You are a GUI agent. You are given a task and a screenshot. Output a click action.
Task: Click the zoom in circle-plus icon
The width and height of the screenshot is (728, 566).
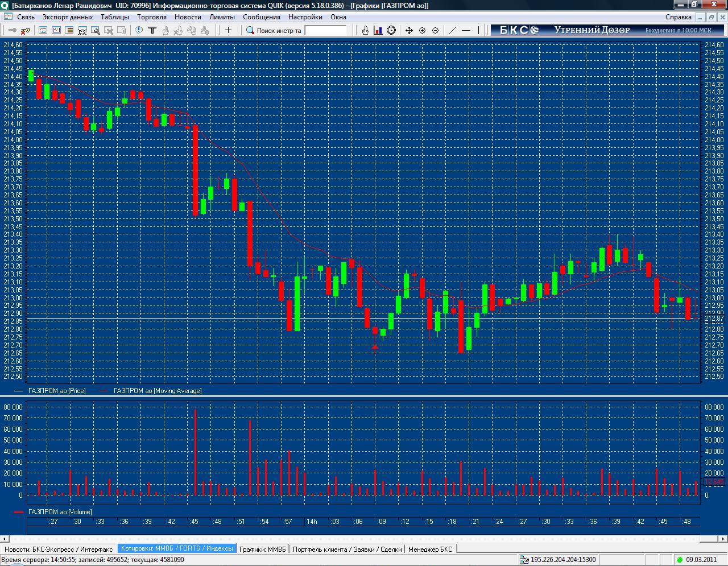(422, 30)
